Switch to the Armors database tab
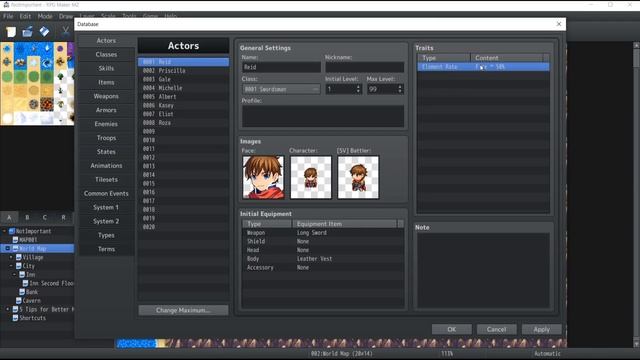 [106, 110]
